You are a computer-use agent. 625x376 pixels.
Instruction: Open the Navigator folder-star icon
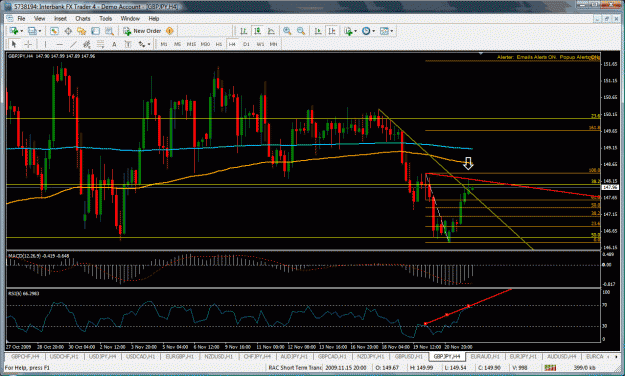(82, 31)
